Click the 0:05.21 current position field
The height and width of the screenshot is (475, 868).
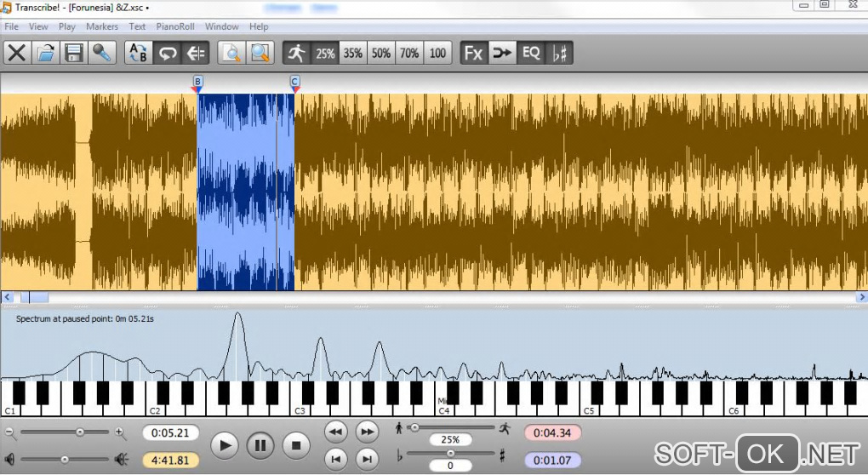click(x=170, y=433)
